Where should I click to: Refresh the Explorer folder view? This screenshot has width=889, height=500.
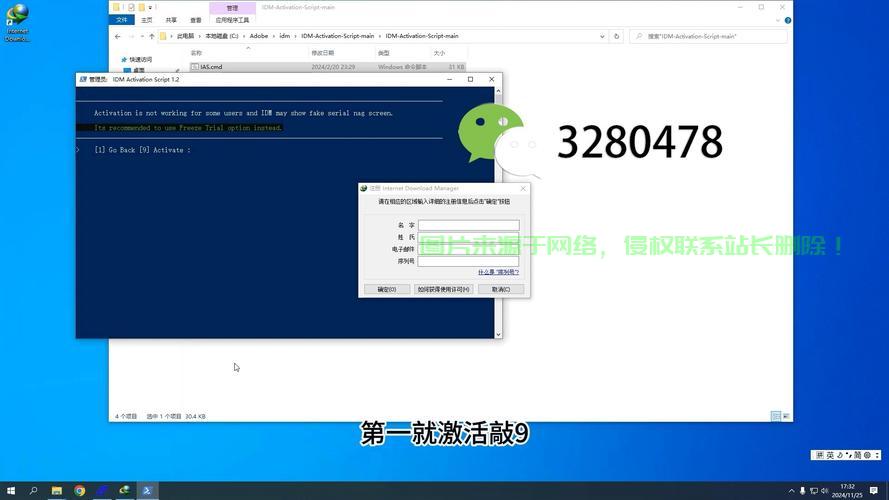click(616, 36)
